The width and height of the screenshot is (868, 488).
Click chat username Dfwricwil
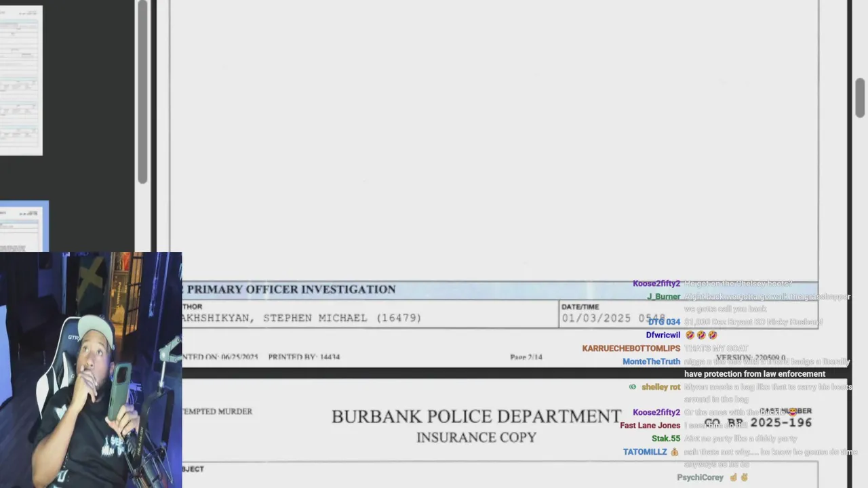[x=663, y=335]
